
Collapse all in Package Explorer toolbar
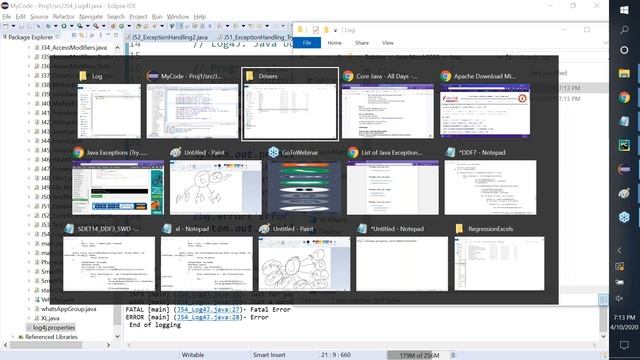point(74,36)
